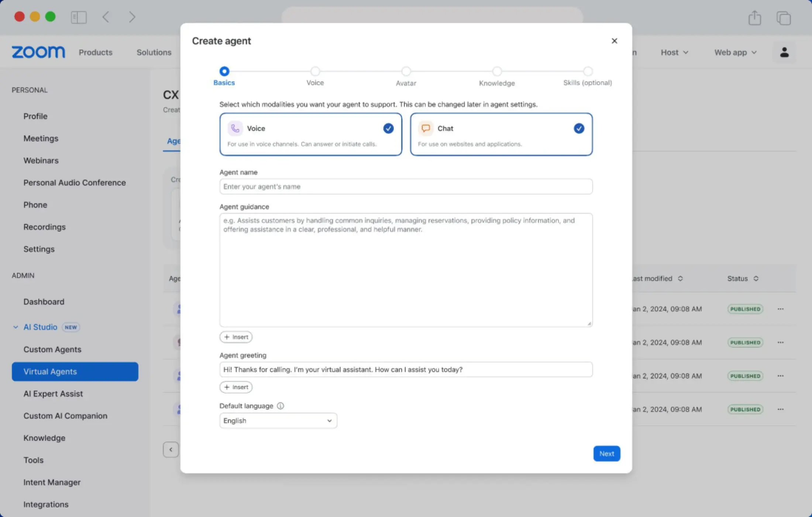Click the previous page arrow button
812x517 pixels.
coord(171,450)
